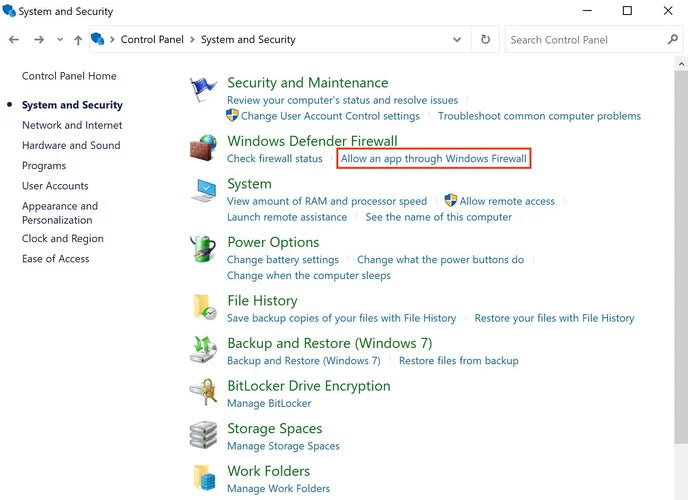Click the Storage Spaces drives icon

(x=203, y=436)
